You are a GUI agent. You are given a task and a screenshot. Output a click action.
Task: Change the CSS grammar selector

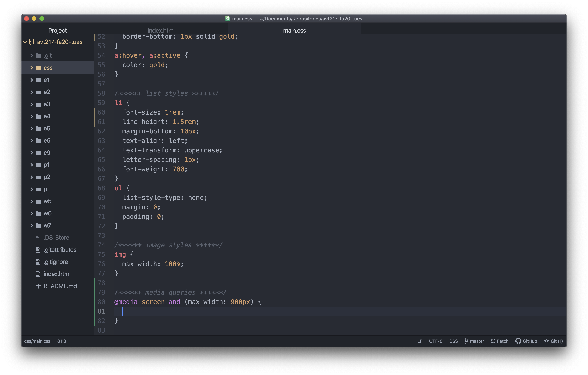tap(454, 341)
